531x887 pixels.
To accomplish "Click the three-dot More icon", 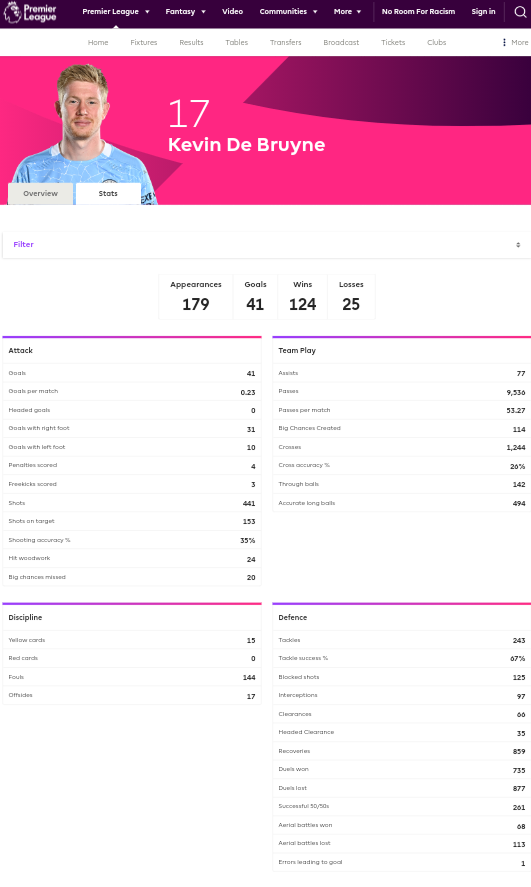I will pyautogui.click(x=504, y=42).
